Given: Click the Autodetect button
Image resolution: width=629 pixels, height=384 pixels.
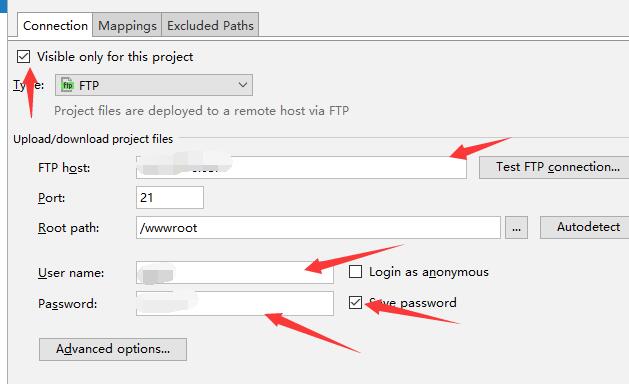Looking at the screenshot, I should tap(584, 228).
